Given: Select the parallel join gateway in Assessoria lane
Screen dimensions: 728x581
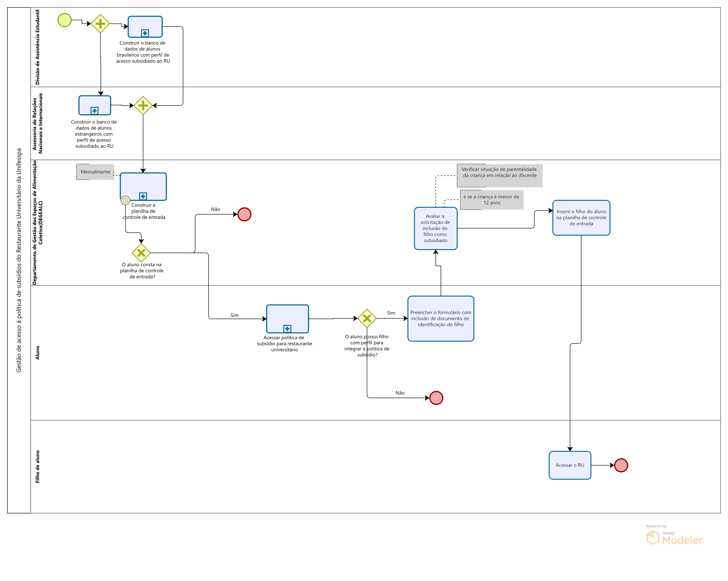Looking at the screenshot, I should click(143, 105).
